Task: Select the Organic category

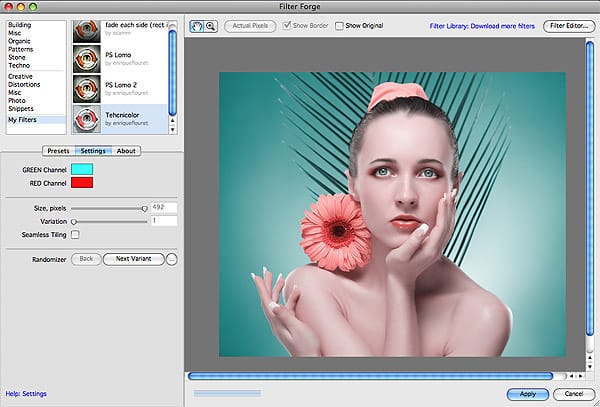Action: pos(19,41)
